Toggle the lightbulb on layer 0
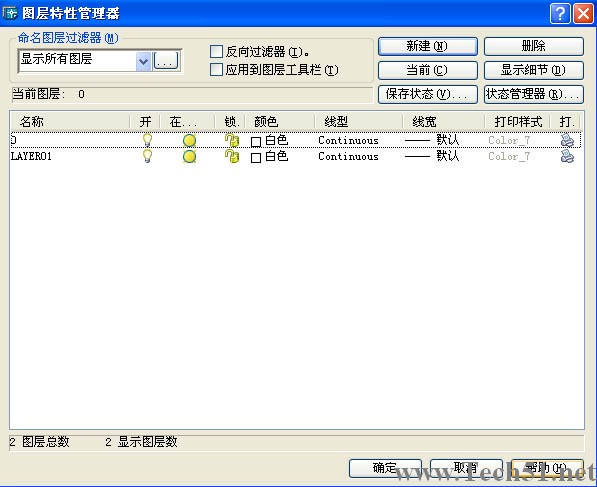This screenshot has width=597, height=487. coord(147,140)
